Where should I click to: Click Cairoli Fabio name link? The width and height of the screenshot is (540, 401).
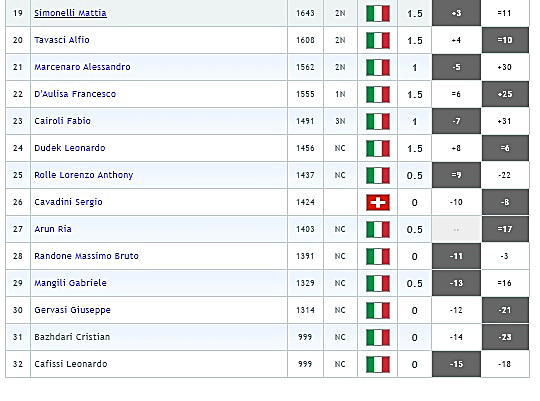pyautogui.click(x=62, y=121)
